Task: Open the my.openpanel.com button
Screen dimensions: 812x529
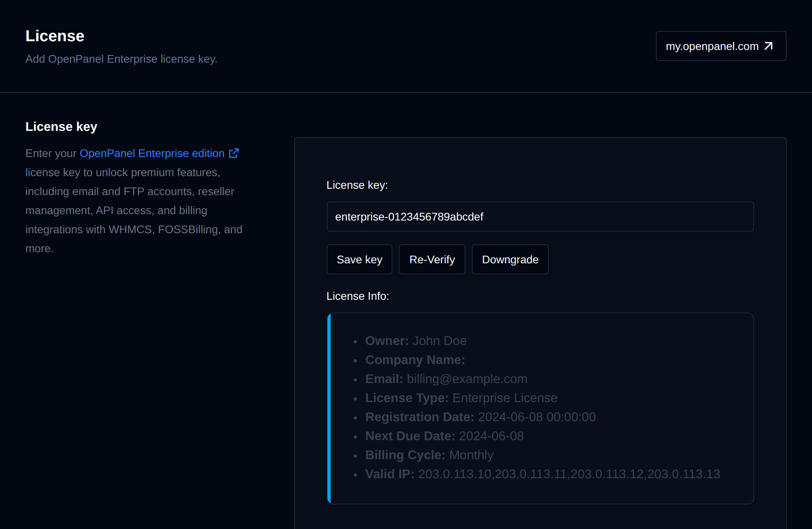Action: pos(721,46)
